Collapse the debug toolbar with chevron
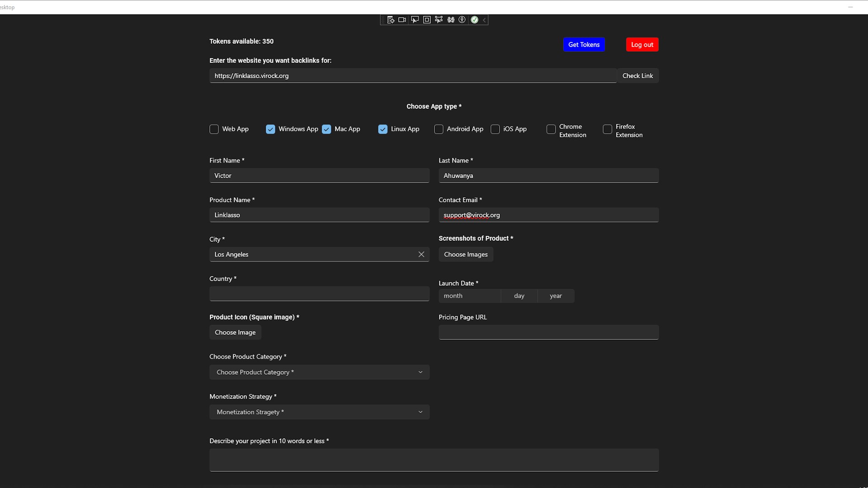Screen dimensions: 868x488 (x=484, y=20)
